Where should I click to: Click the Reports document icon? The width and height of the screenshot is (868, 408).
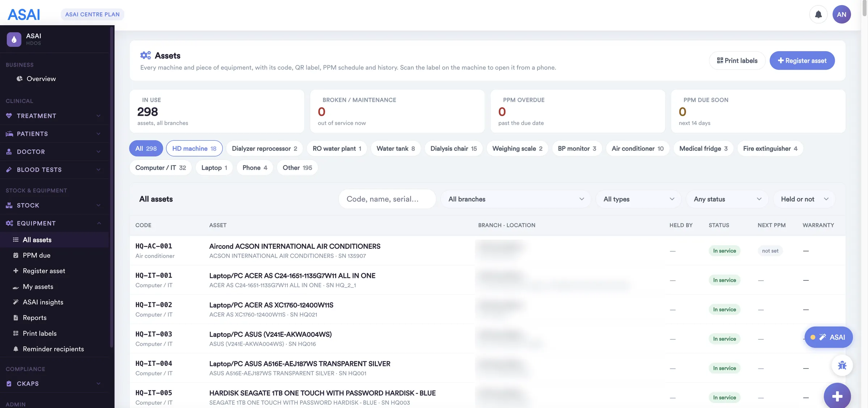click(x=16, y=318)
